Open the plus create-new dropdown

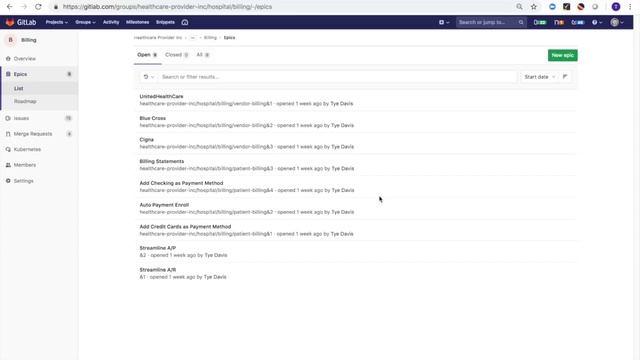(x=444, y=22)
